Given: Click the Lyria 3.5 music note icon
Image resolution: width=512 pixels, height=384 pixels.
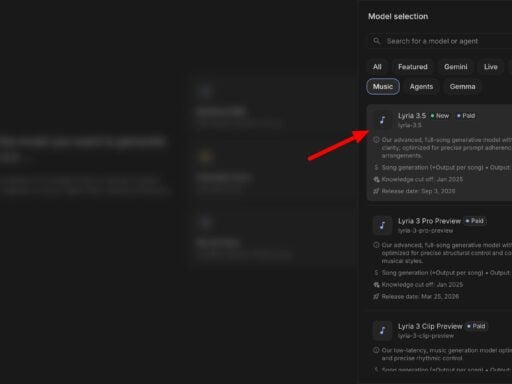Looking at the screenshot, I should pos(382,120).
